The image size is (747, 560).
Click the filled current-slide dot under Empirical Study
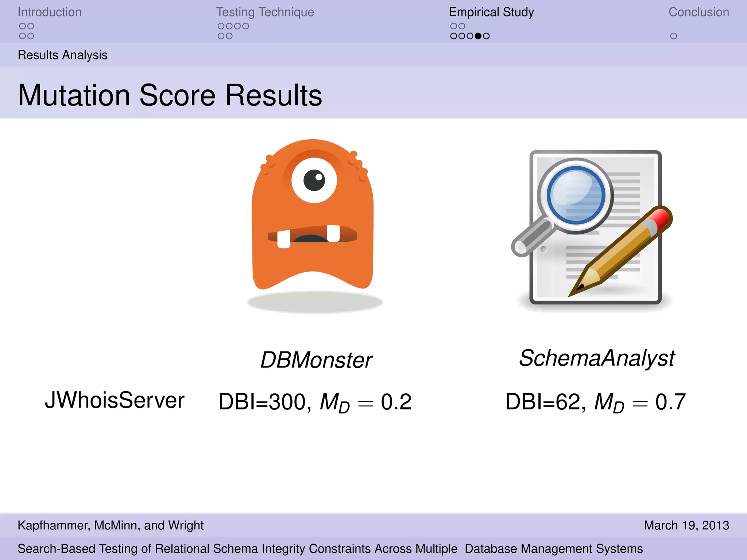[478, 36]
